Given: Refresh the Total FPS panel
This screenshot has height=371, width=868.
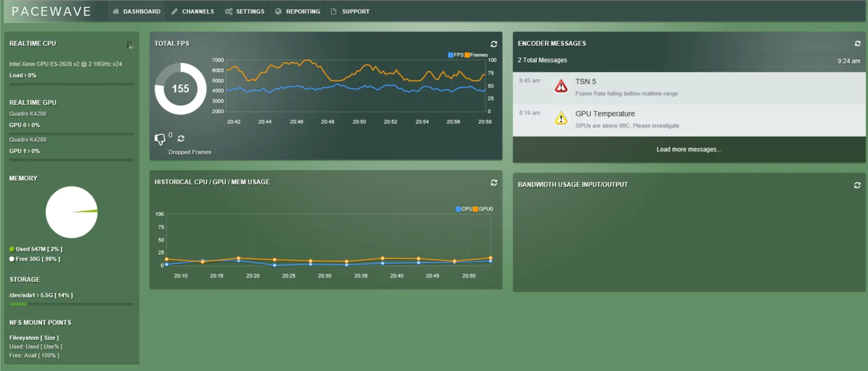Looking at the screenshot, I should pos(494,44).
